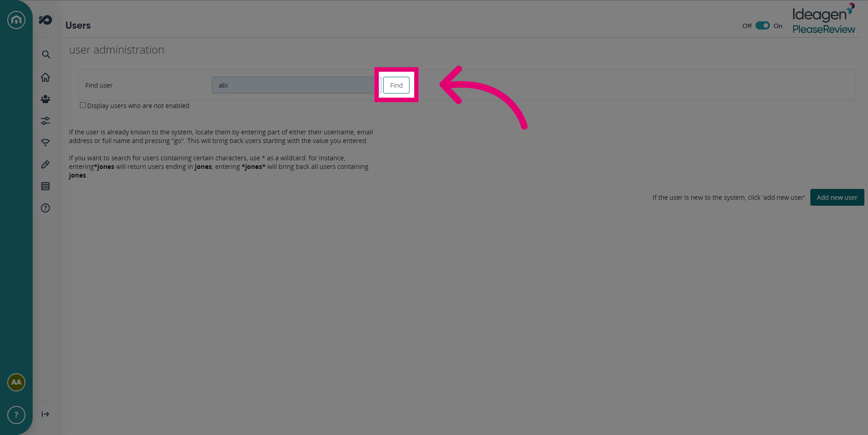This screenshot has height=435, width=868.
Task: Click the 'Off' label beside the switch
Action: (x=747, y=26)
